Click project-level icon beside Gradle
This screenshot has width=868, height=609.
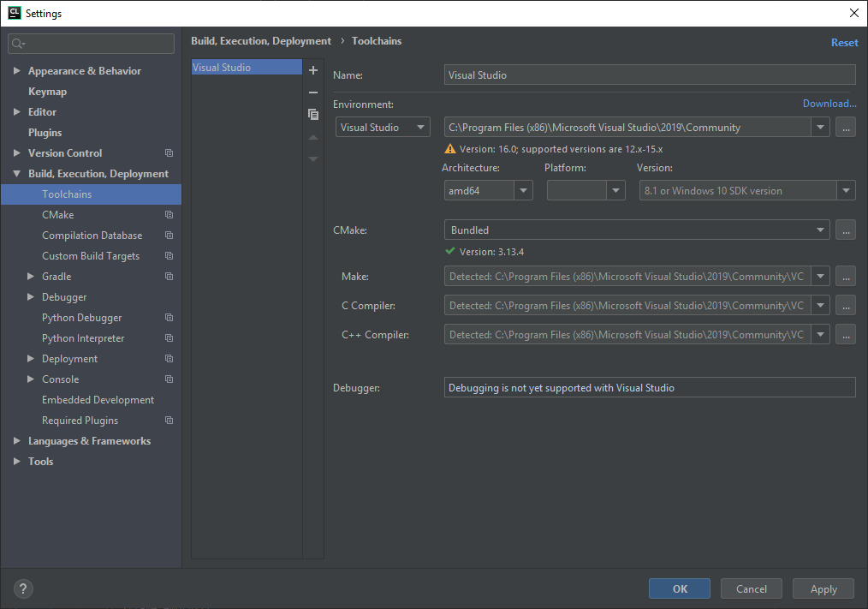[169, 276]
